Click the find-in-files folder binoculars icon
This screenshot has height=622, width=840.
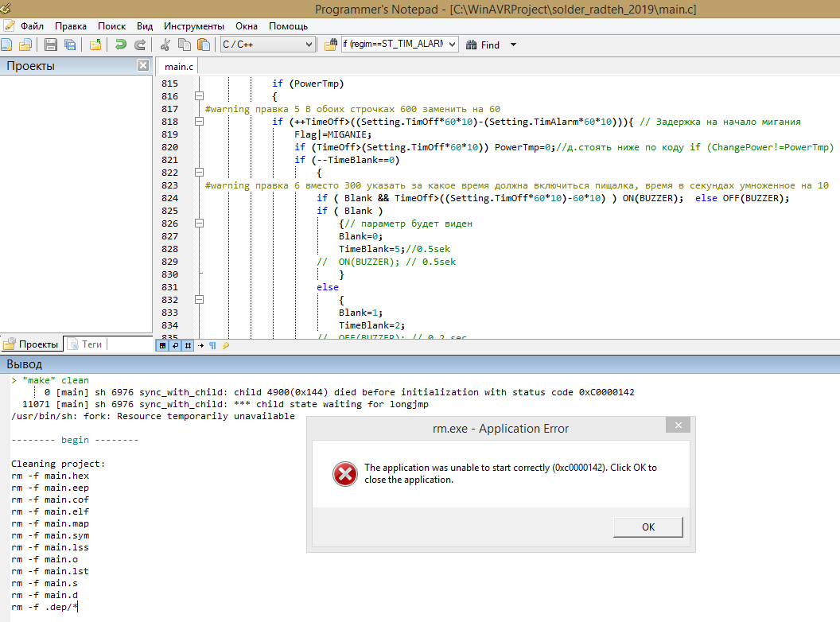point(331,45)
